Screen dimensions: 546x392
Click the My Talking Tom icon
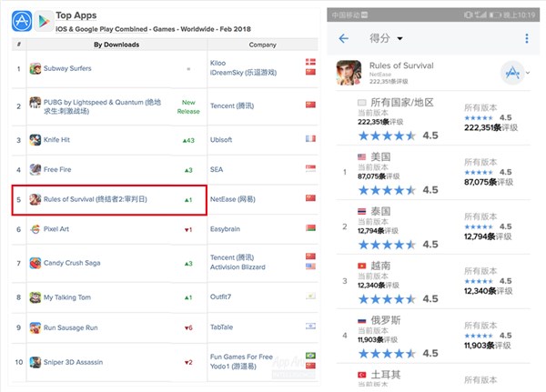point(35,297)
